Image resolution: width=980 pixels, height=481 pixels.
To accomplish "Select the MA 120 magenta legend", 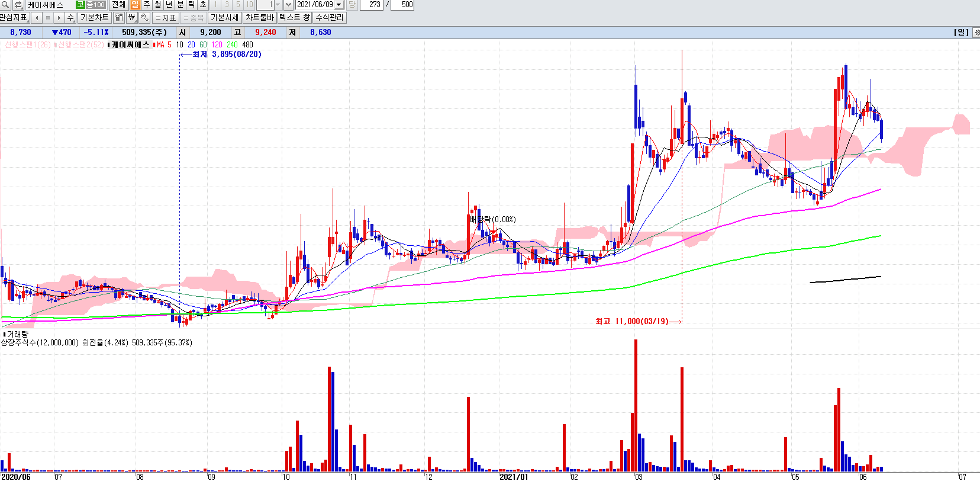I will (x=217, y=44).
